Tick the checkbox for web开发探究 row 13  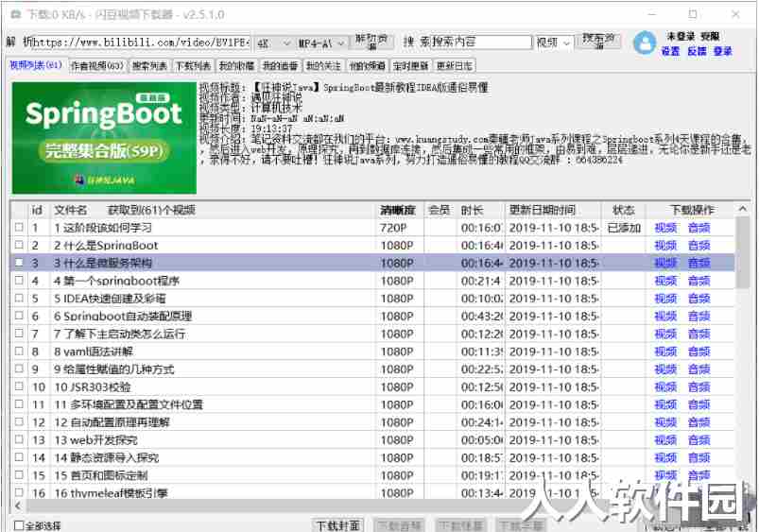pos(19,439)
